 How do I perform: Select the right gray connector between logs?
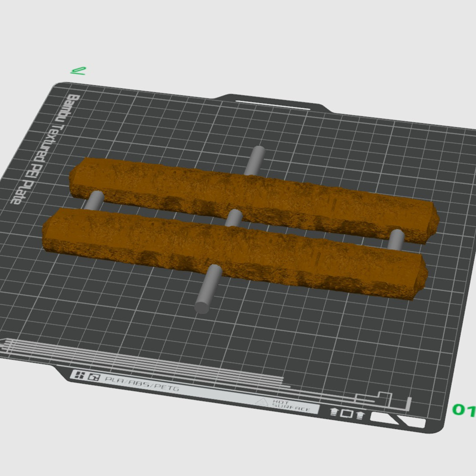[x=396, y=240]
